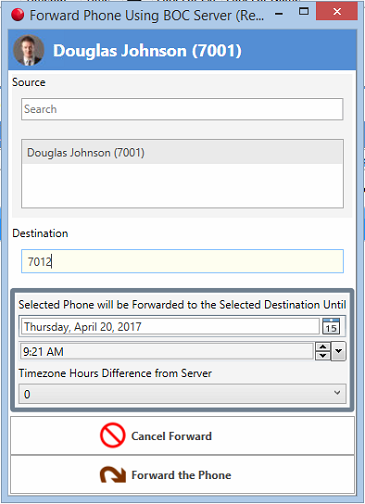Screen dimensions: 365x504
Task: Click the date field showing Thursday, April 20, 2017
Action: (x=170, y=326)
